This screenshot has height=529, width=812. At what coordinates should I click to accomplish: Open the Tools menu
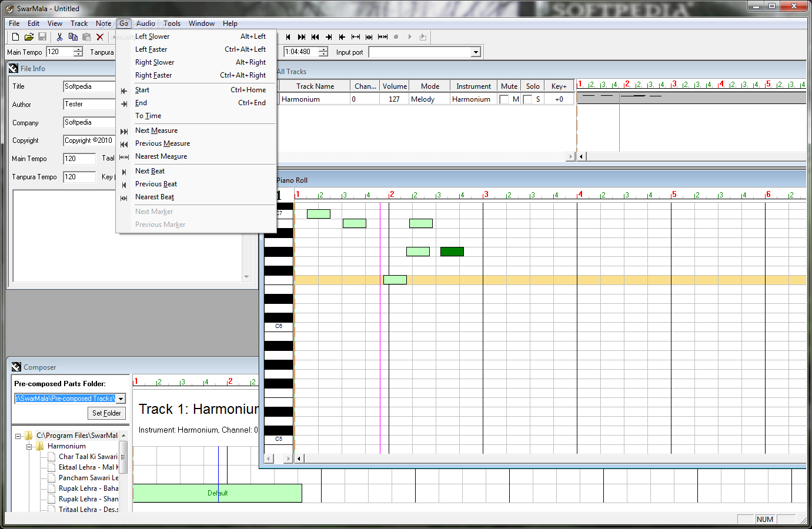[172, 24]
